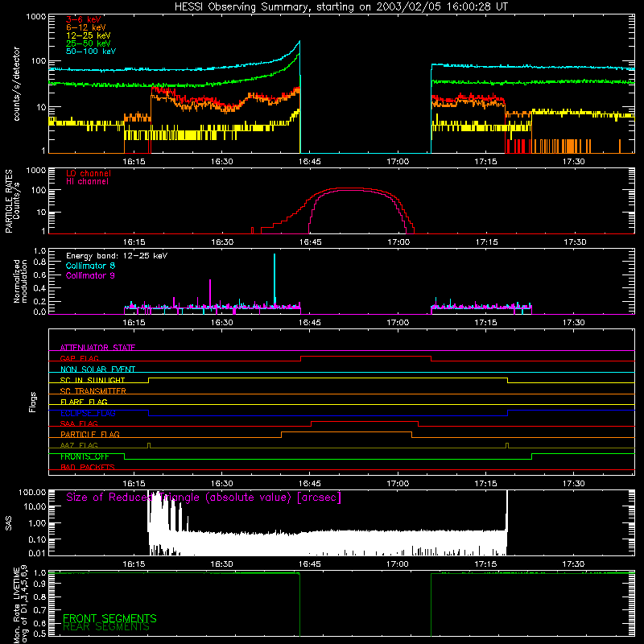This screenshot has width=644, height=644.
Task: Click the BAD_PACKETS flag label
Action: (88, 467)
